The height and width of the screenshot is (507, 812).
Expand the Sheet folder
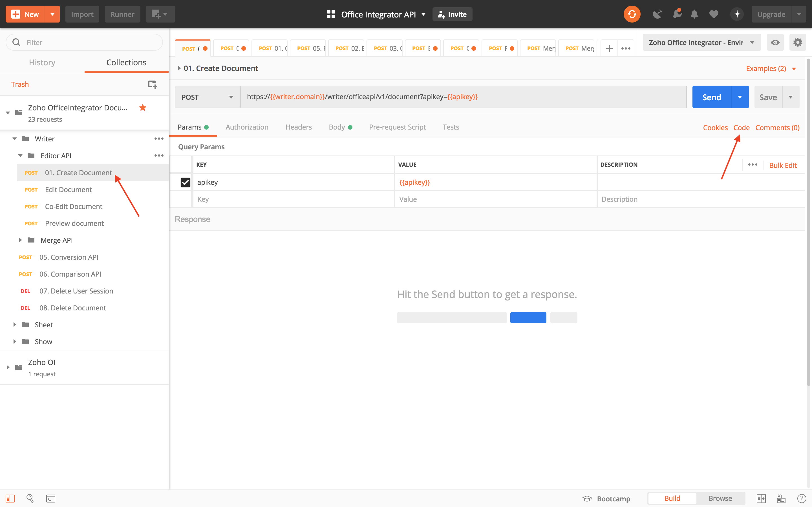pyautogui.click(x=15, y=324)
